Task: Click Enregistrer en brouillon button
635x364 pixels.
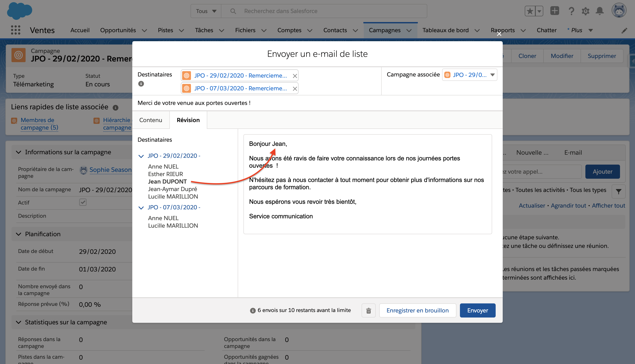Action: (417, 310)
